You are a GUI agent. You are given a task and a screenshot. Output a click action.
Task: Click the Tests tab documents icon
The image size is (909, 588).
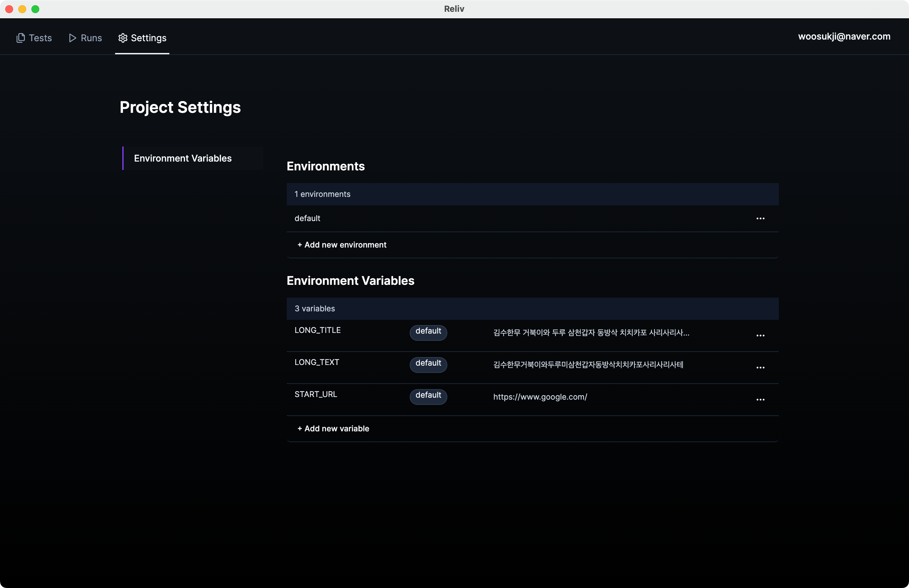tap(21, 38)
